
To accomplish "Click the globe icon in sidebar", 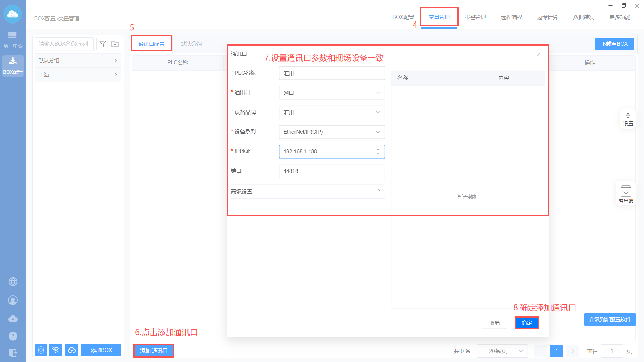I will coord(13,282).
